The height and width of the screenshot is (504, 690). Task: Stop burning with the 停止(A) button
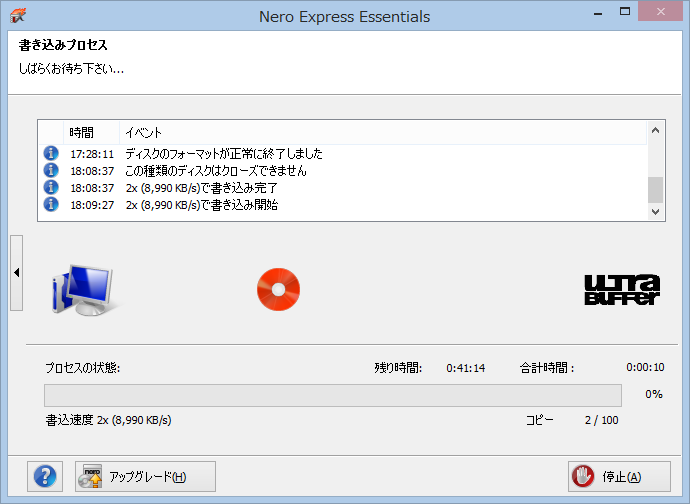point(619,476)
